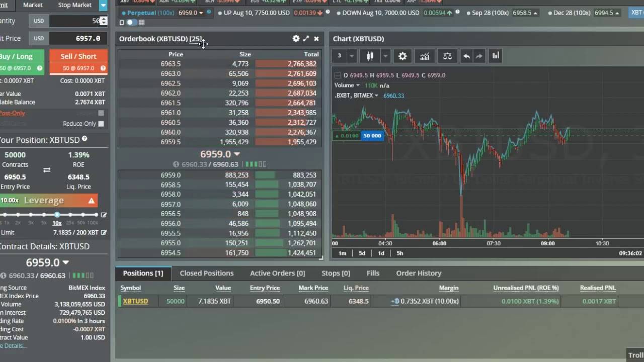Set leverage slider to 50x
Screen dimensions: 644x362
point(82,215)
